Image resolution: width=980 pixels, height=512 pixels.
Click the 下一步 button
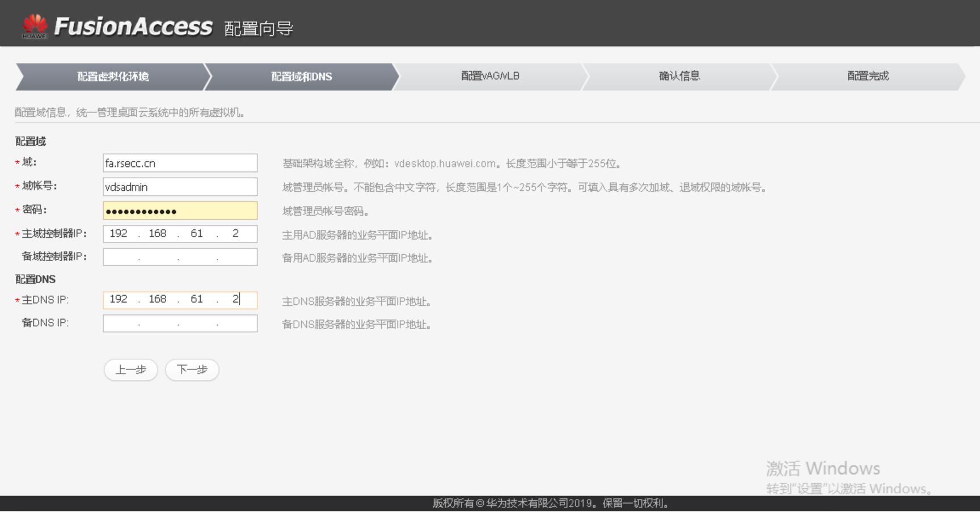[192, 370]
